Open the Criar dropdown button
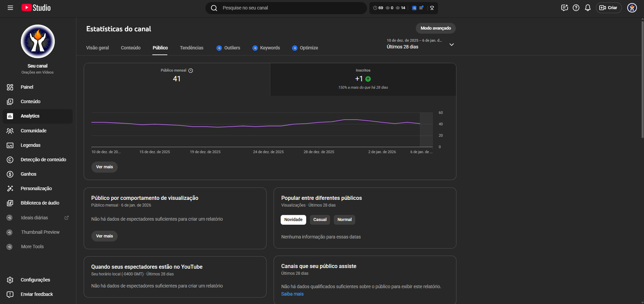The image size is (644, 304). click(609, 8)
